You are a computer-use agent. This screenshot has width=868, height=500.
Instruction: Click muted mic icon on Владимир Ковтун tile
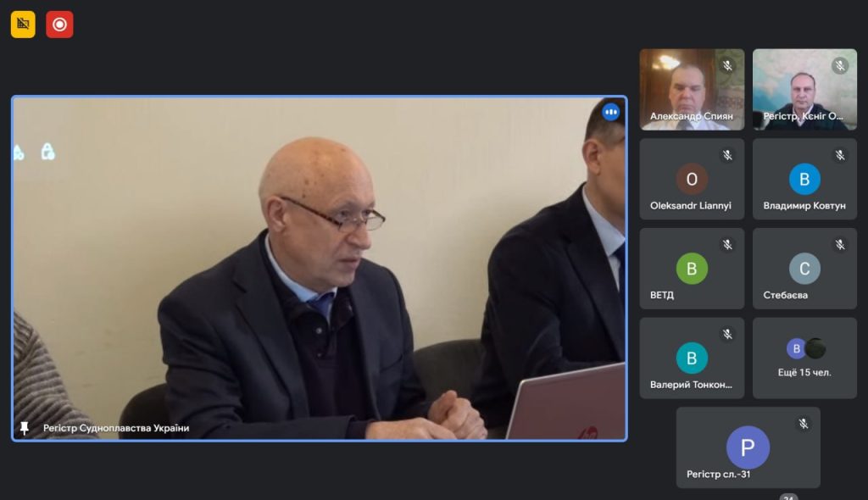(x=840, y=155)
